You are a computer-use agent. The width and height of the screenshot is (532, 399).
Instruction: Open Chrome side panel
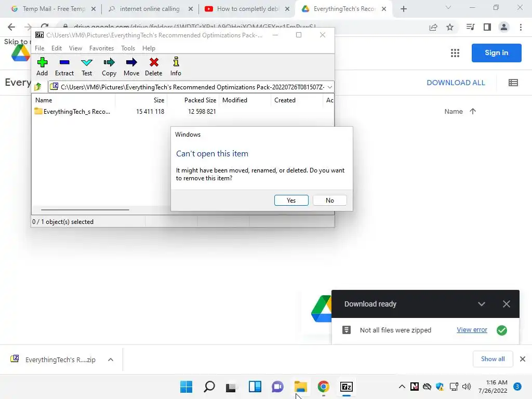(x=487, y=27)
